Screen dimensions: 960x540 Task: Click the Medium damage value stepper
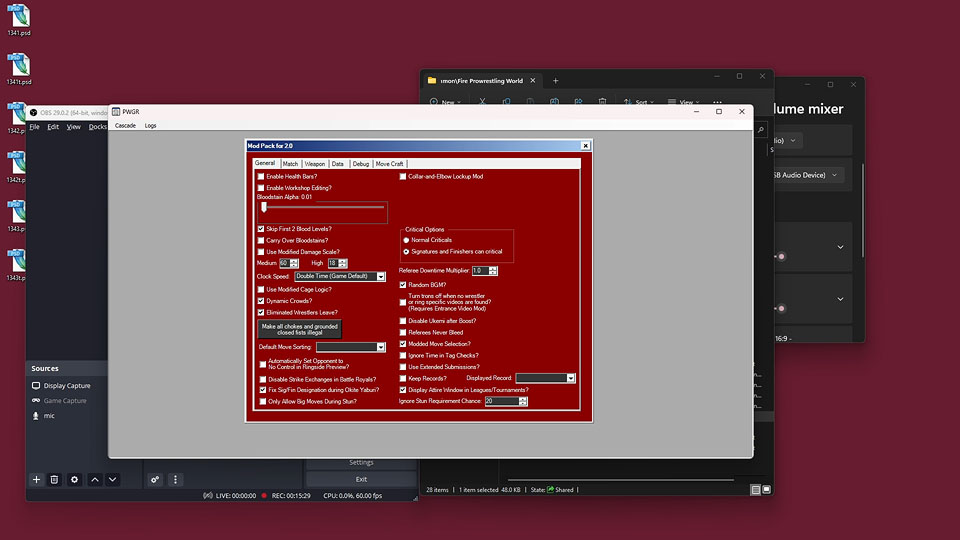click(x=294, y=263)
